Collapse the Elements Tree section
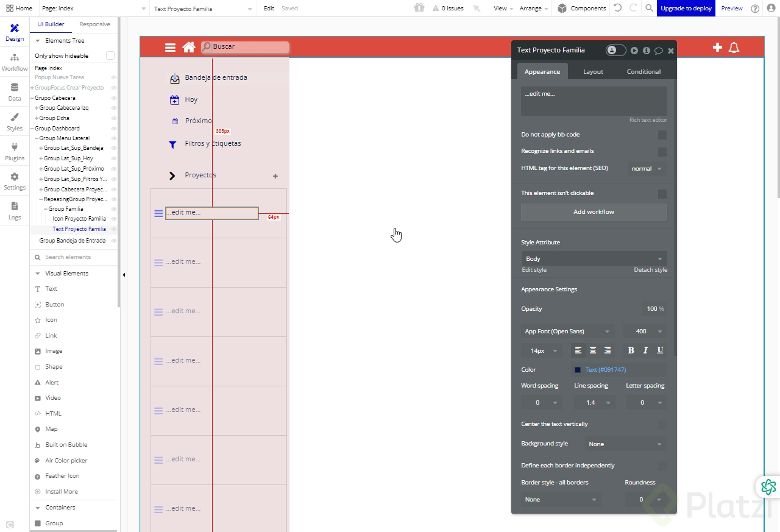Image resolution: width=780 pixels, height=532 pixels. (38, 41)
